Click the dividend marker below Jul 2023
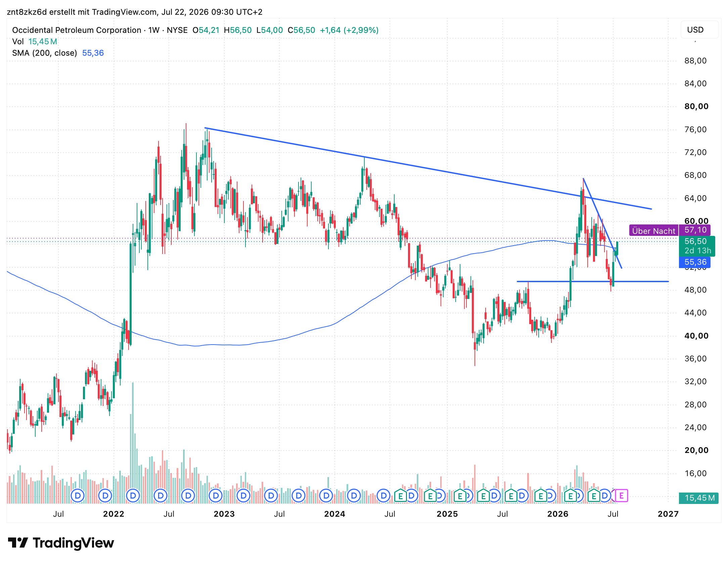 click(271, 495)
